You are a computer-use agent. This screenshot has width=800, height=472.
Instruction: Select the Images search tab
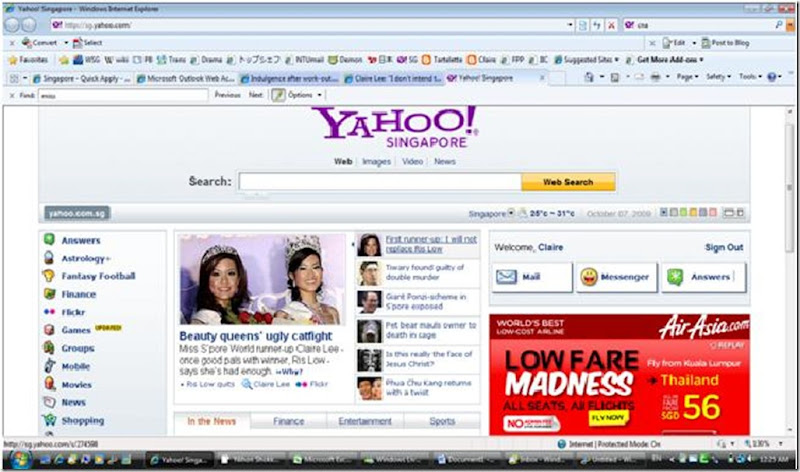[x=376, y=161]
